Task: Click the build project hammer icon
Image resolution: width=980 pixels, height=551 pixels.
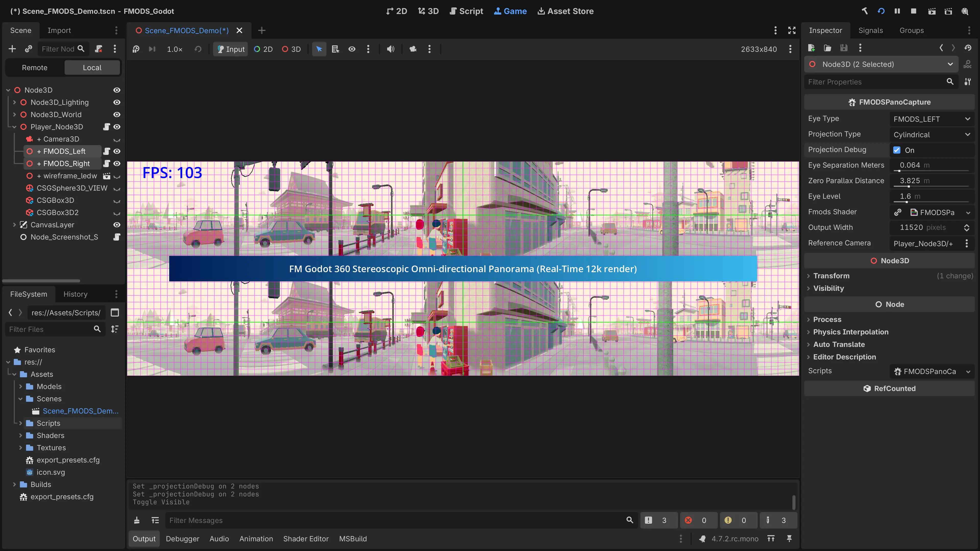Action: pos(864,11)
